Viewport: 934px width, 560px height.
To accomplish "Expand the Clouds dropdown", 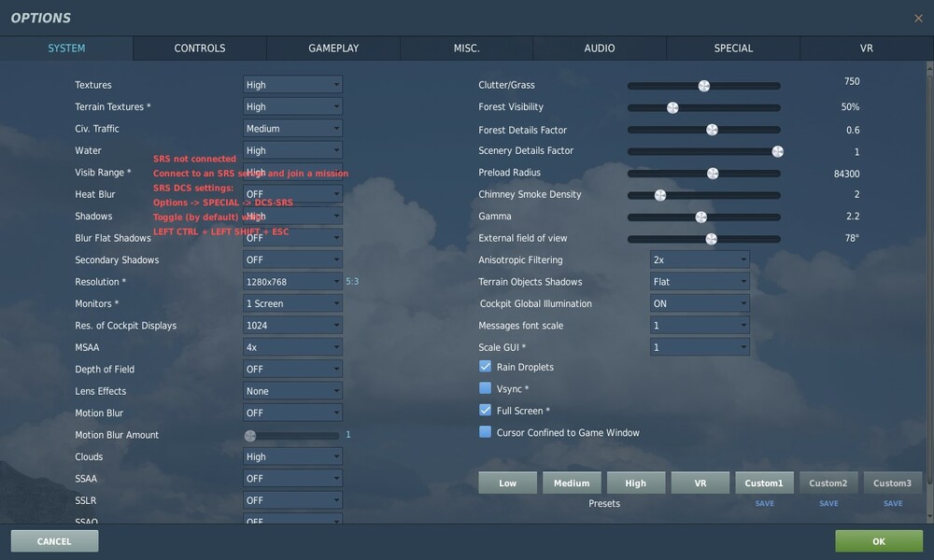I will [292, 456].
